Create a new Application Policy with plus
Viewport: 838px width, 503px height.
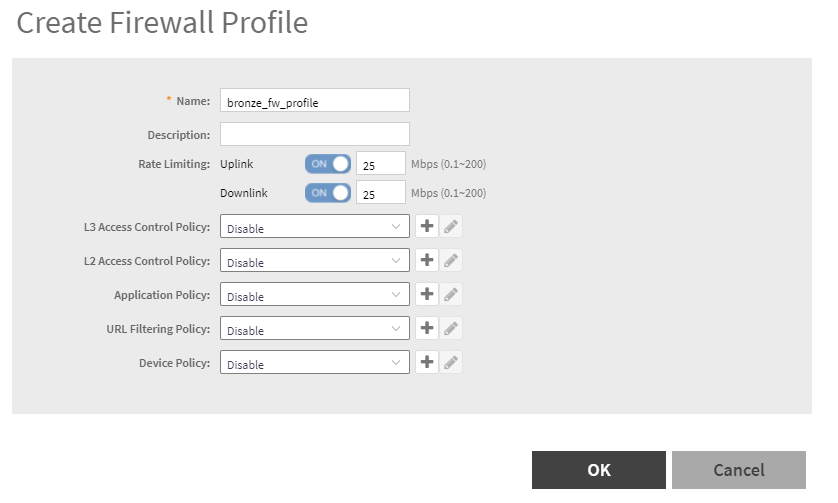[427, 295]
